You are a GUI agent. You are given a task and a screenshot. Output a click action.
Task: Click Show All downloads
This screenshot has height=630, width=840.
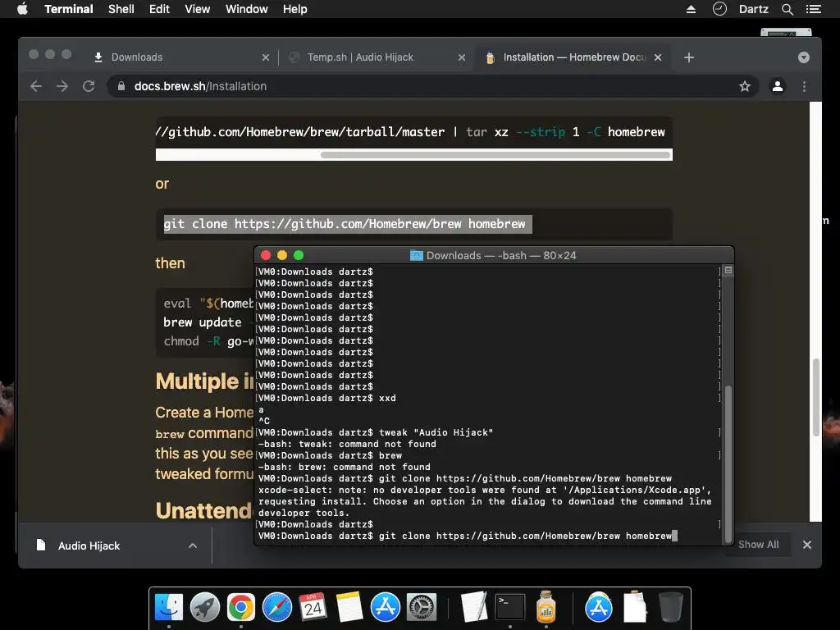759,545
